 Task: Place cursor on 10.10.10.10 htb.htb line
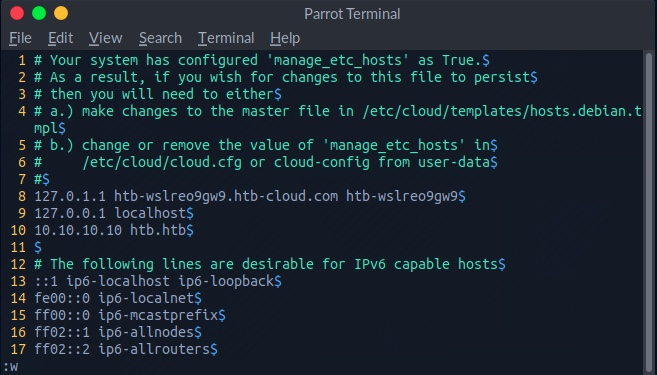point(114,230)
